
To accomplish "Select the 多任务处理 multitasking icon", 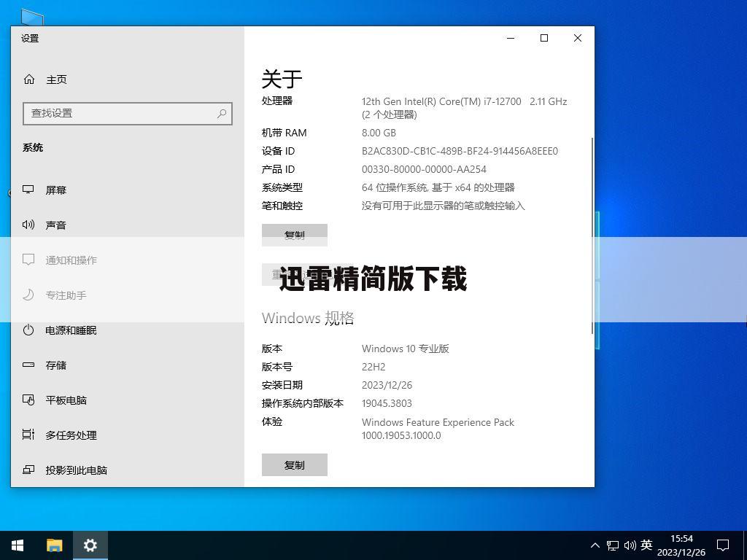I will tap(28, 435).
